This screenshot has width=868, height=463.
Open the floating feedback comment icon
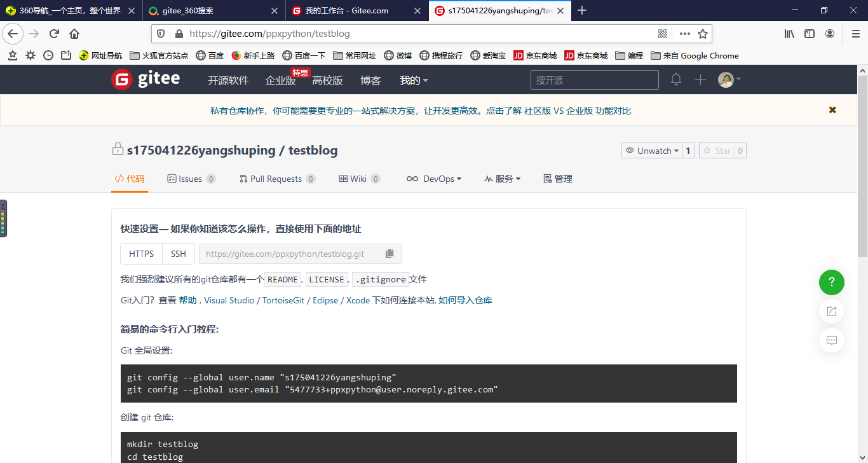tap(831, 340)
